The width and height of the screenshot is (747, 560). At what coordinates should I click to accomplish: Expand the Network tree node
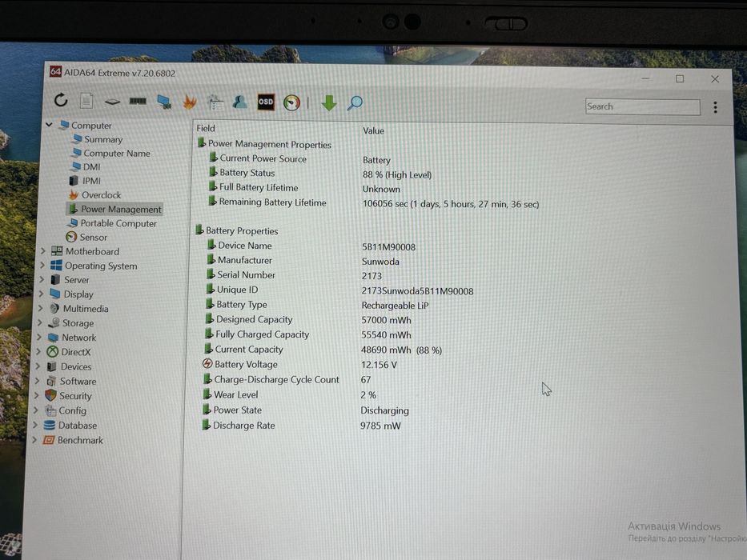point(39,337)
